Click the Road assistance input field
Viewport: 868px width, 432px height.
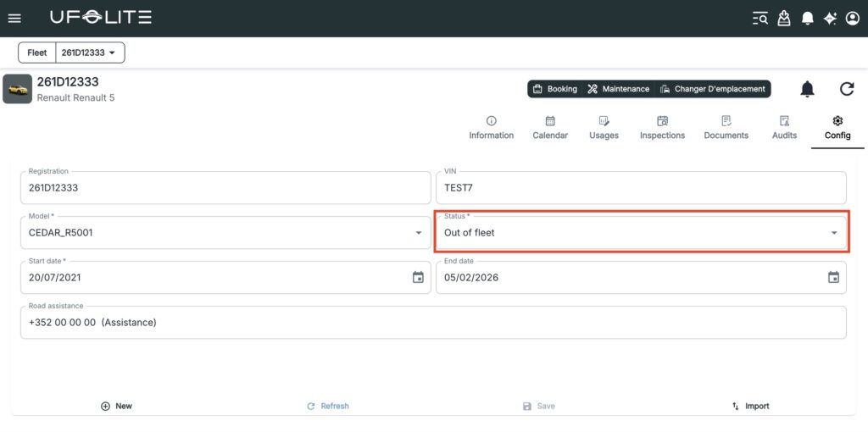point(432,323)
